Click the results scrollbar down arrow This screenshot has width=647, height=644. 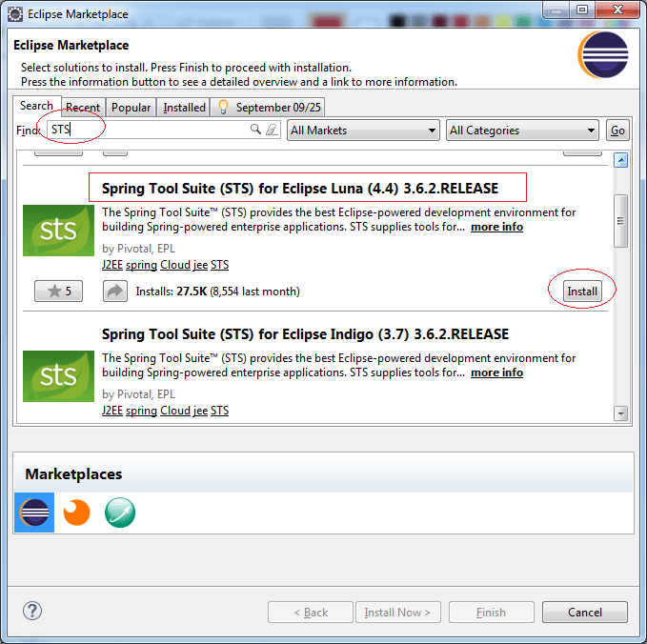point(620,413)
